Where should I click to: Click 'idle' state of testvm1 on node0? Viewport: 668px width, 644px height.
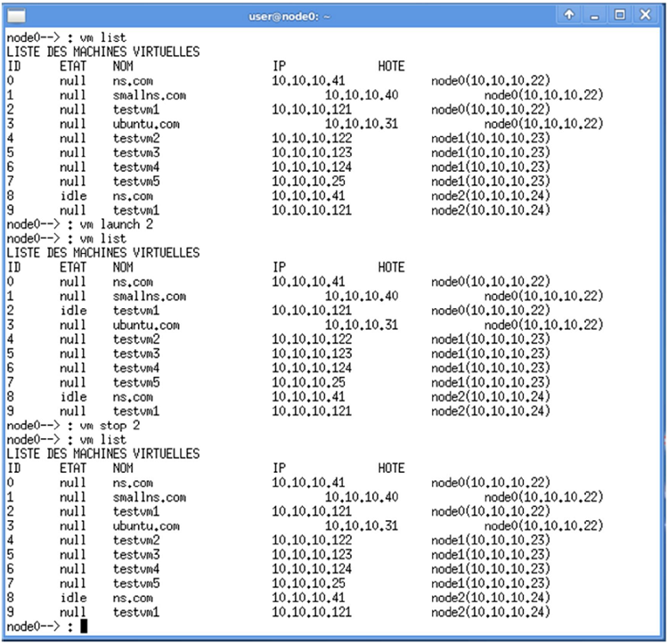[x=73, y=310]
